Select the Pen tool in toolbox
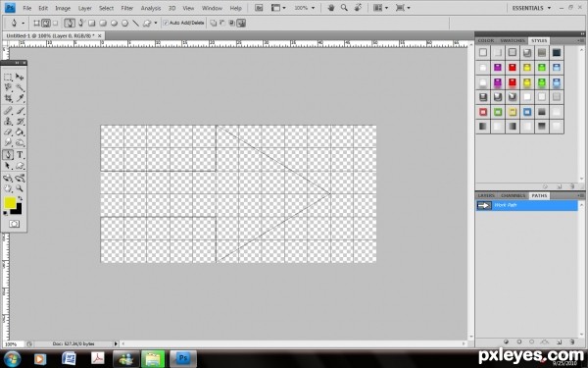Viewport: 588px width, 368px height. 8,155
